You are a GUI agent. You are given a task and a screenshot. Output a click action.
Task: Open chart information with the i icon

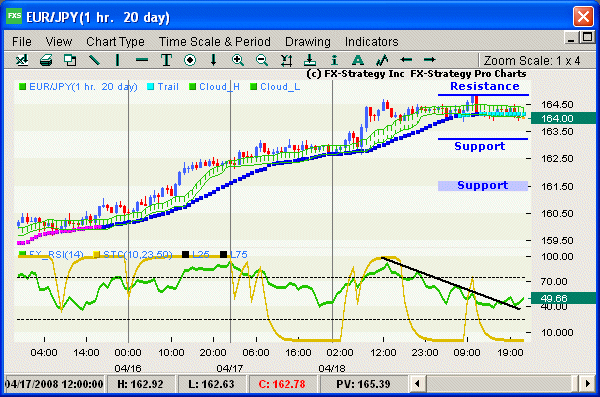click(334, 60)
